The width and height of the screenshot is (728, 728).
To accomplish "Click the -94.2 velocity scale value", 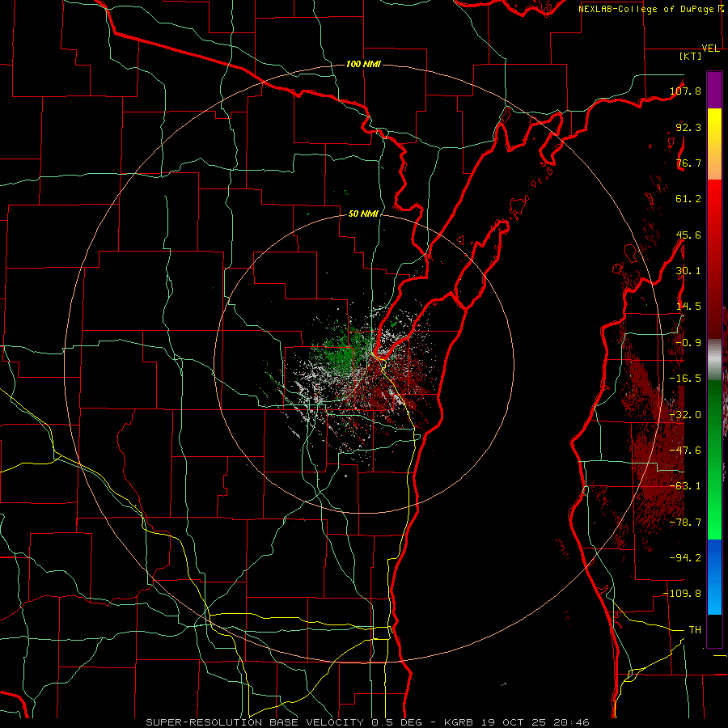I will (x=685, y=558).
